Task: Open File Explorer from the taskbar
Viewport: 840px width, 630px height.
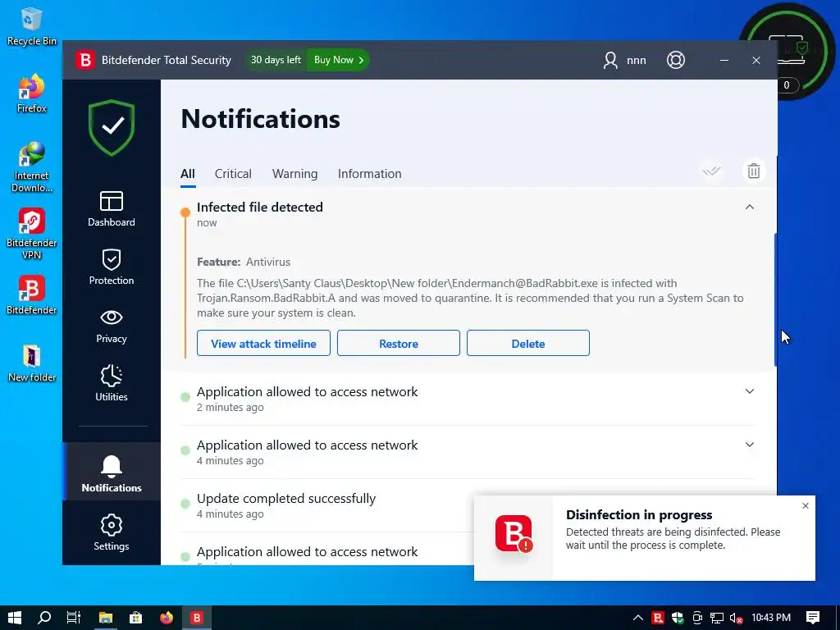Action: coord(106,618)
